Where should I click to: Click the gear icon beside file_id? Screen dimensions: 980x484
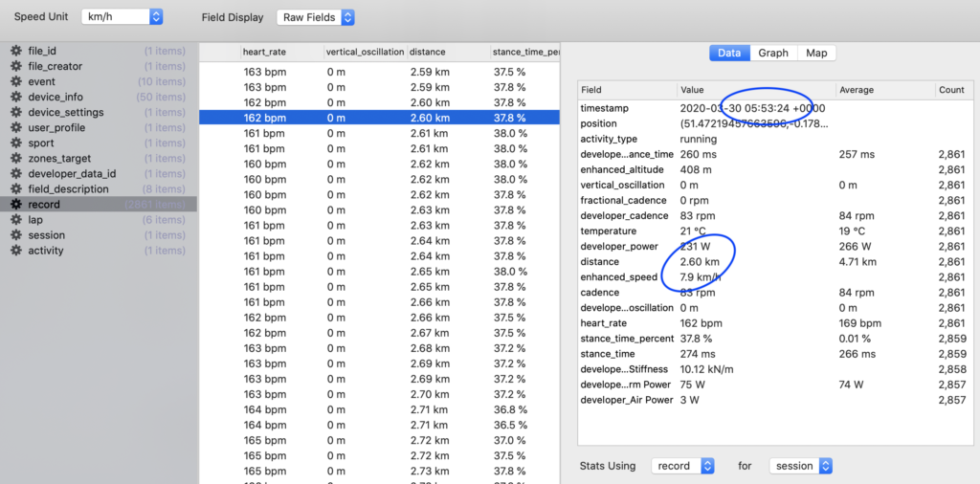click(x=15, y=51)
